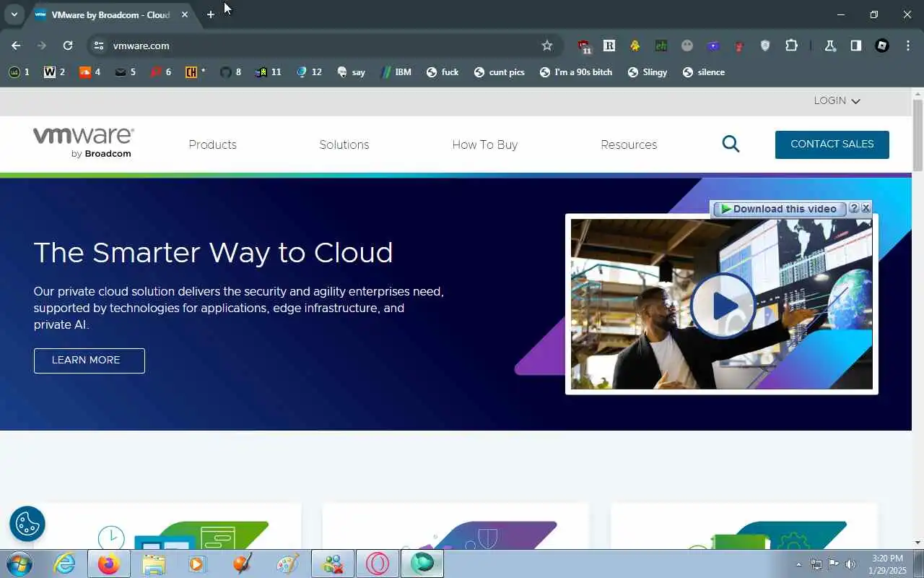Close the VMware by Broadcom tab
Viewport: 924px width, 578px height.
185,14
